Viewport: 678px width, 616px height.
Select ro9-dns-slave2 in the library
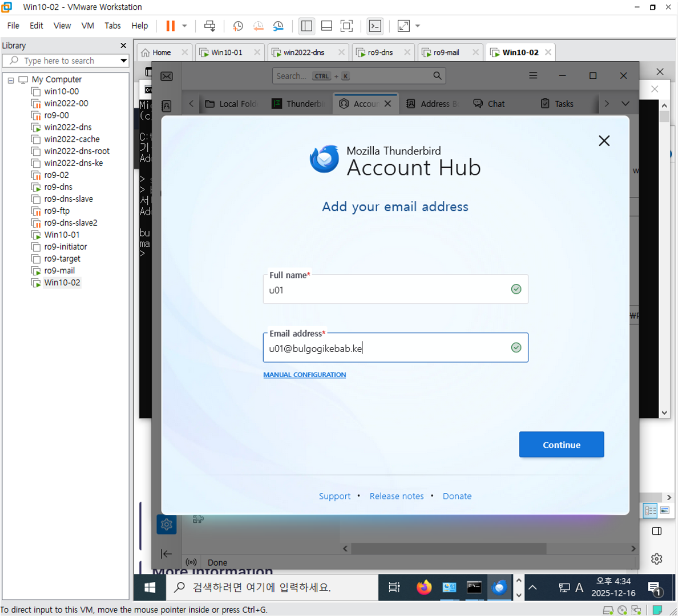point(70,223)
